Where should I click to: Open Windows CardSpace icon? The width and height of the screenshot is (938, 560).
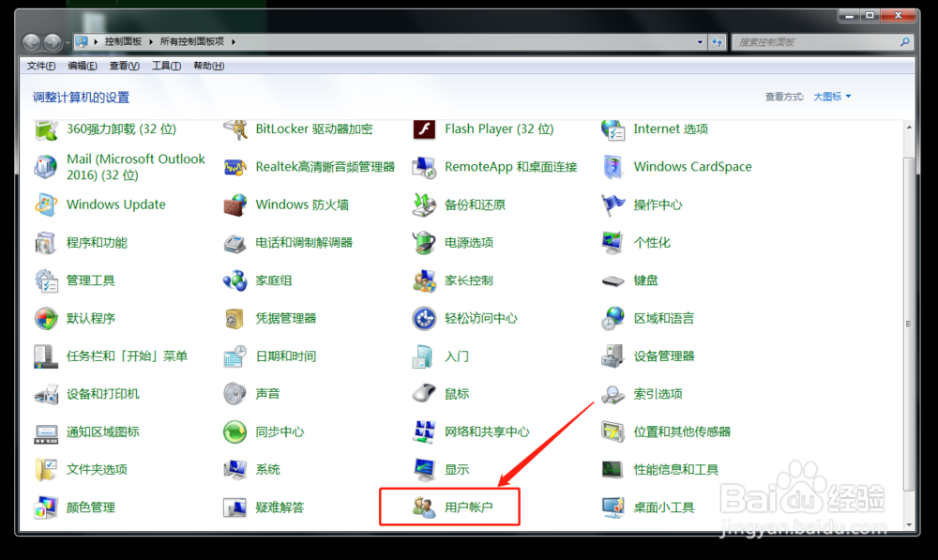(613, 167)
